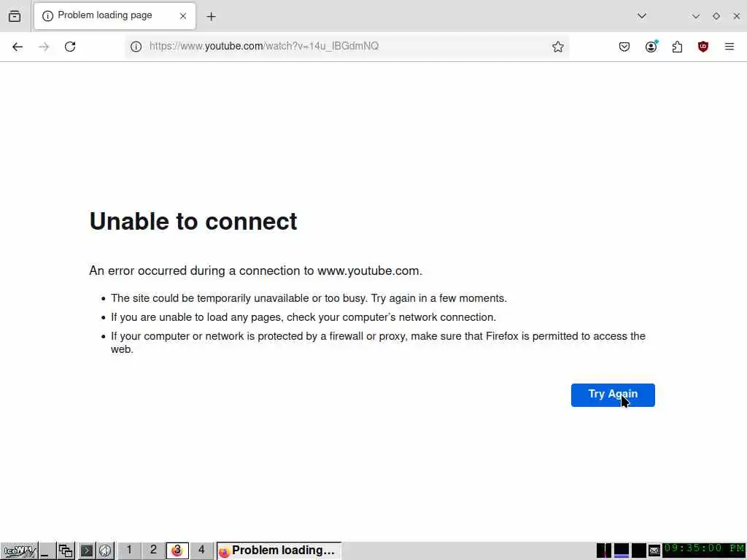Maximize the window with the diamond icon
The width and height of the screenshot is (747, 560).
(x=716, y=16)
